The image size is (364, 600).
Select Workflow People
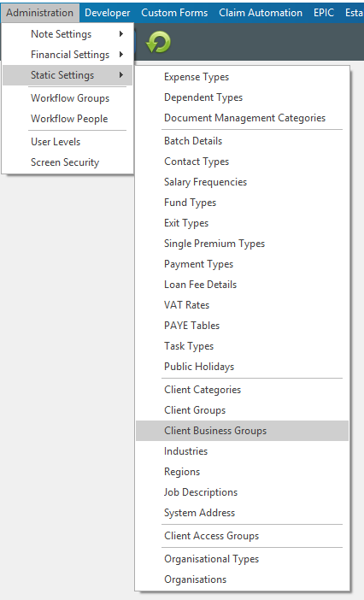click(68, 119)
